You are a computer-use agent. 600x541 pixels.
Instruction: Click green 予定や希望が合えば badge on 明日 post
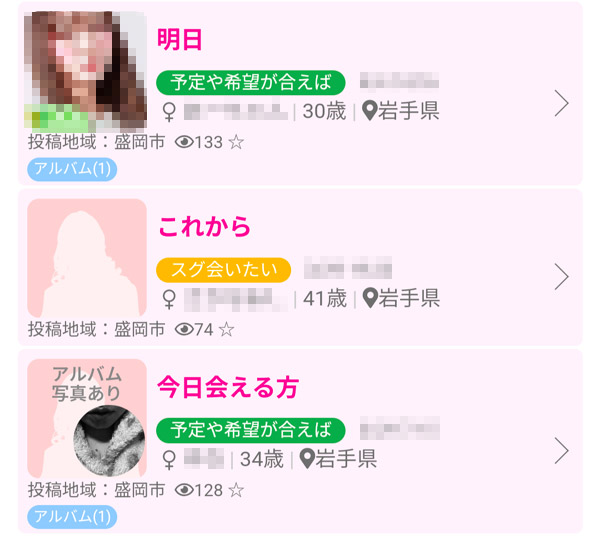pyautogui.click(x=251, y=82)
